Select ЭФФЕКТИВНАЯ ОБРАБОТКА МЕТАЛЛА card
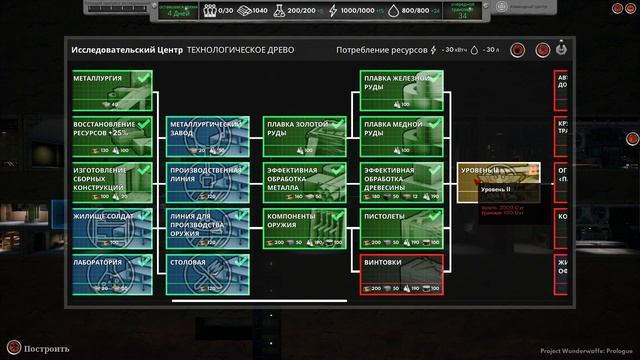The height and width of the screenshot is (360, 640). click(x=304, y=182)
